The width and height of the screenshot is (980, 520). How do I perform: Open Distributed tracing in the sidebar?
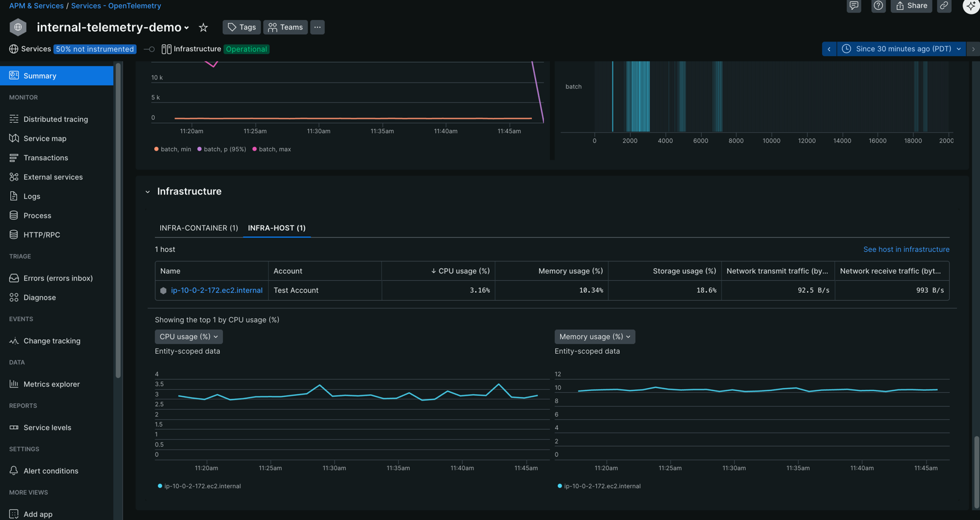pos(55,119)
